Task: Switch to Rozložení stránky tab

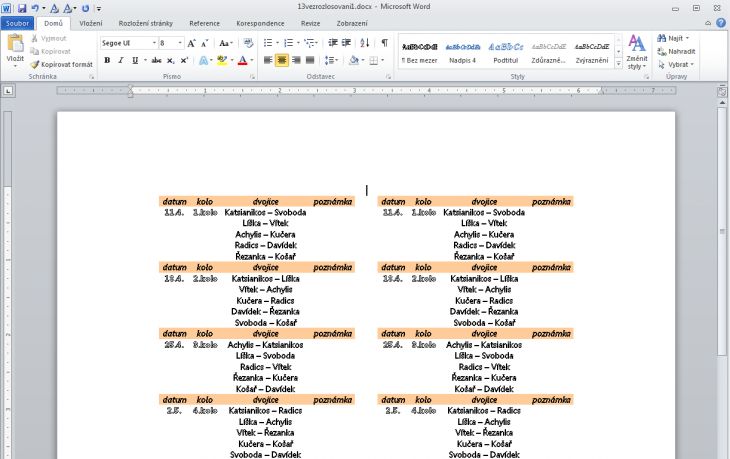Action: (145, 23)
